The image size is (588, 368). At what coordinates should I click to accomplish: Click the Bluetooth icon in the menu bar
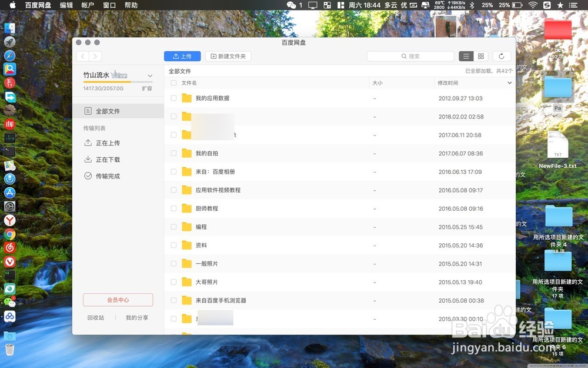point(473,5)
